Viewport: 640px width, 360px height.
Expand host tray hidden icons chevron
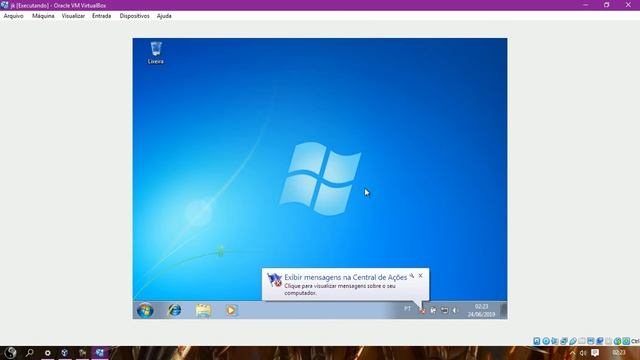573,353
